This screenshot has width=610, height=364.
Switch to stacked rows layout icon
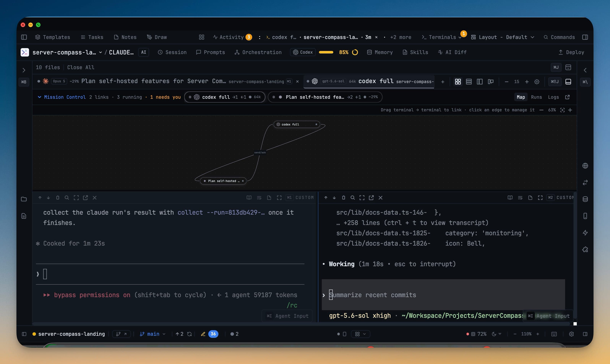point(469,82)
